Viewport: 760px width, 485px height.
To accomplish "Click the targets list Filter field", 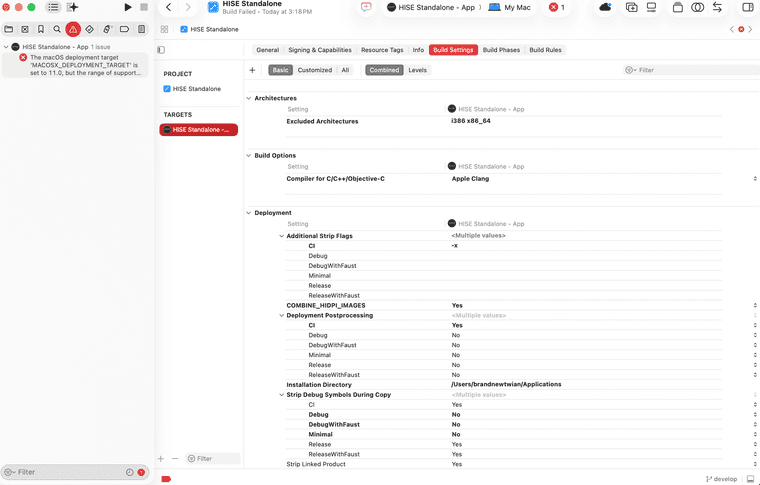I will [x=213, y=458].
